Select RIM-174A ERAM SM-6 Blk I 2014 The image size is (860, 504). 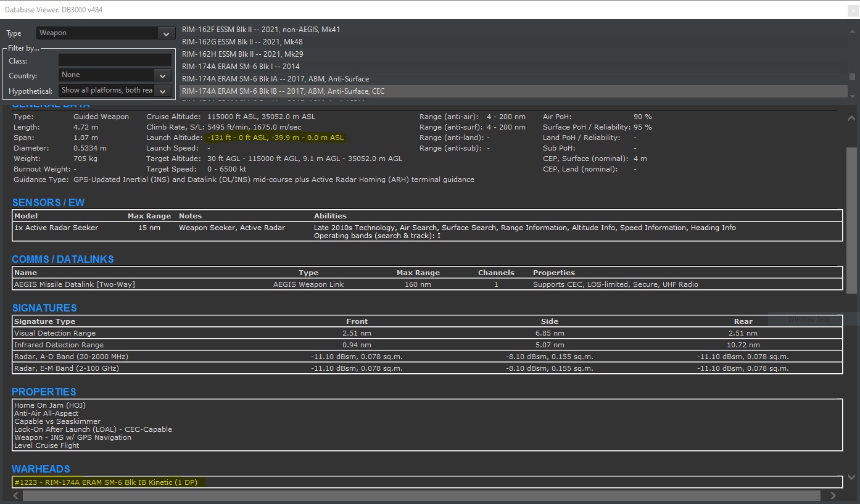tap(513, 67)
